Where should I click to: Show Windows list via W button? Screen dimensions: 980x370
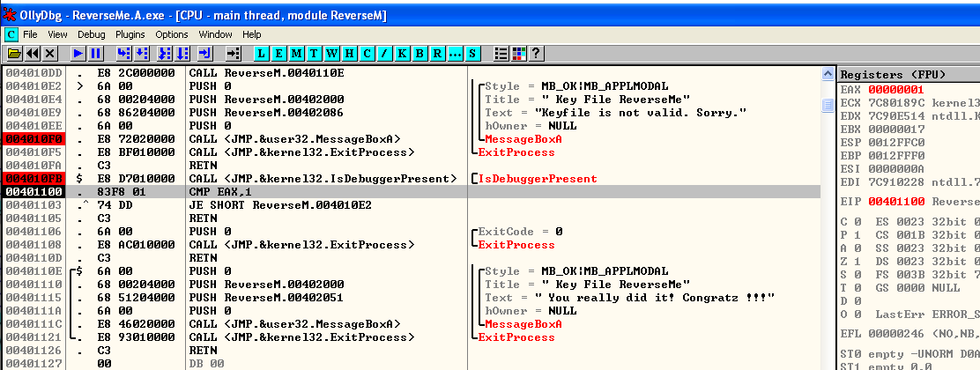click(x=332, y=53)
